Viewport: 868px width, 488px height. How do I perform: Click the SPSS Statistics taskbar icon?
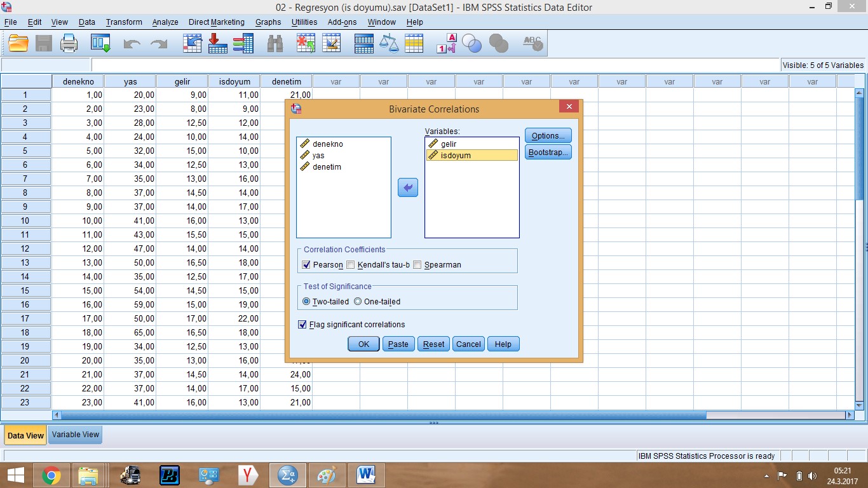tap(288, 475)
